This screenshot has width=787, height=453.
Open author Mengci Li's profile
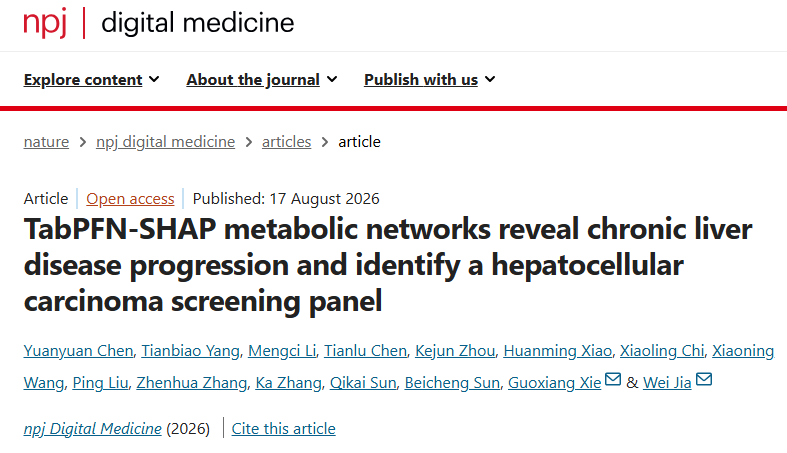(x=282, y=351)
